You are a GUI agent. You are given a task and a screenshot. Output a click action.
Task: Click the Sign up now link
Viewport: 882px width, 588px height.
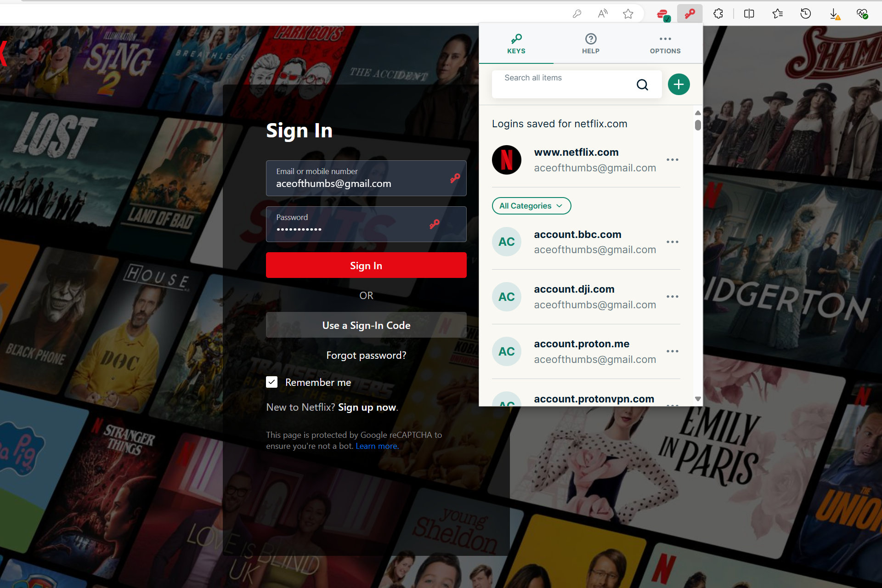[366, 407]
